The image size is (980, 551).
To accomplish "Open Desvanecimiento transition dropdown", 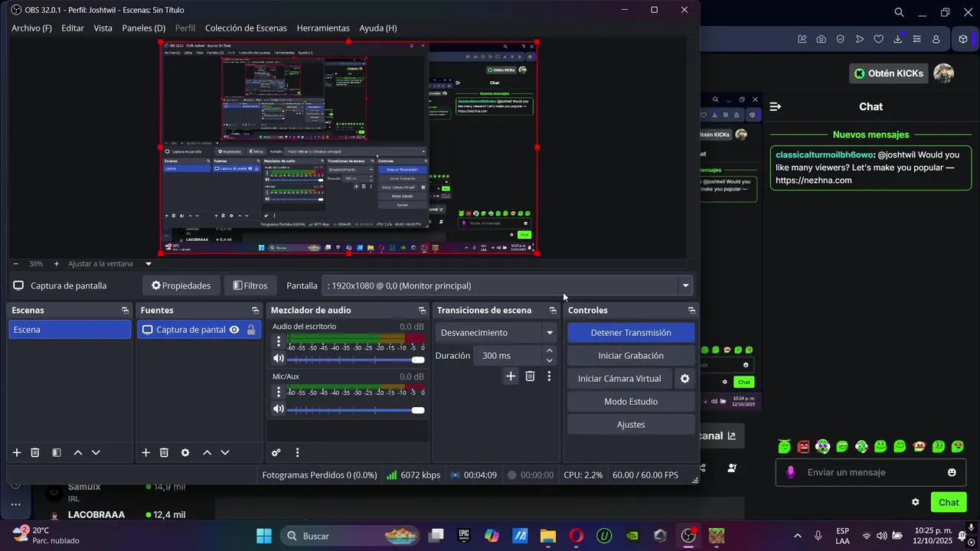I will click(x=497, y=333).
